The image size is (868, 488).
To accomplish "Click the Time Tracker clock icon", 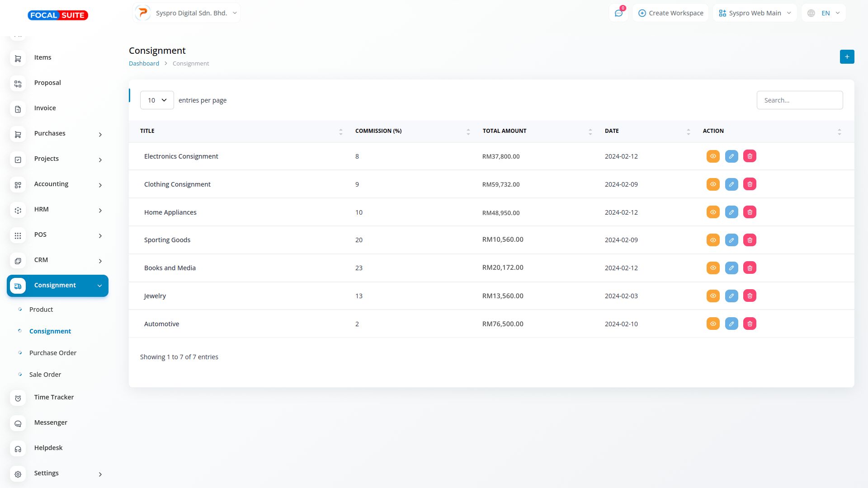I will tap(18, 398).
